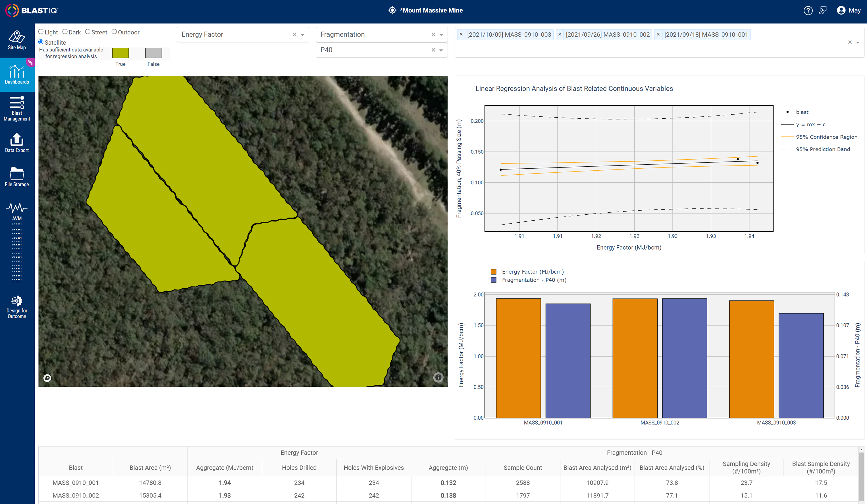The width and height of the screenshot is (867, 504).
Task: Click the Mount Massive Mine site title
Action: click(x=431, y=10)
